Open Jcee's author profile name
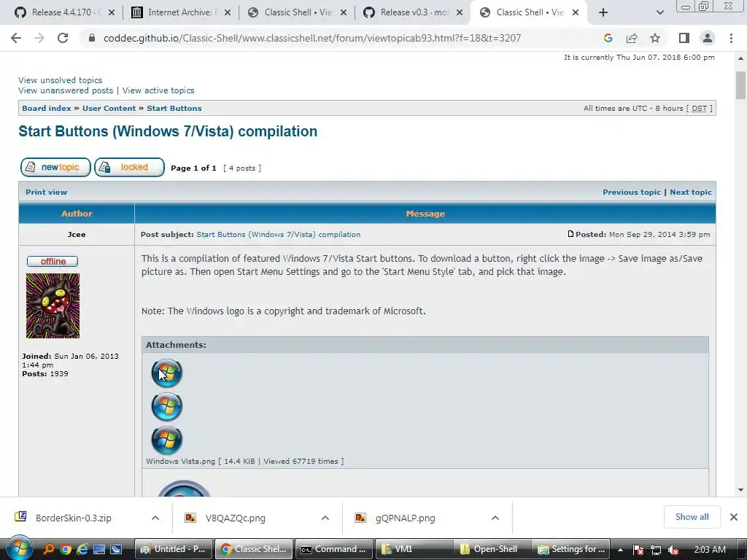 click(76, 234)
